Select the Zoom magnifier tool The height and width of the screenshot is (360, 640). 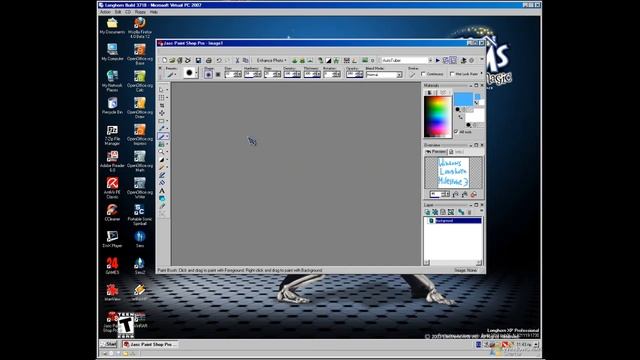162,152
